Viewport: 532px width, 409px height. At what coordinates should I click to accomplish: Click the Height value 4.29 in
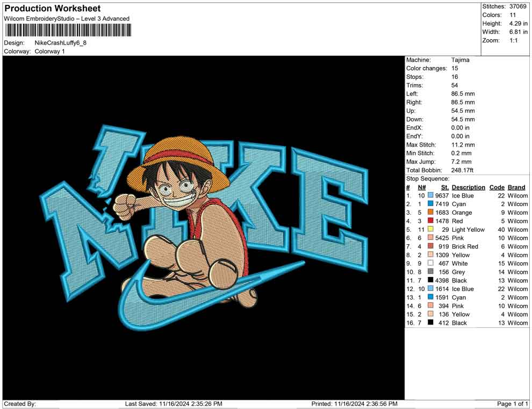tap(518, 24)
